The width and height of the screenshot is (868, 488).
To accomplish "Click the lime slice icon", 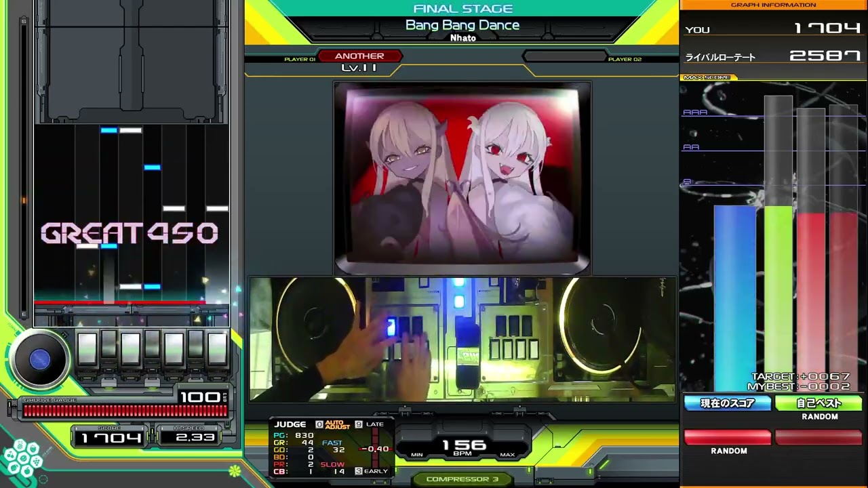I will tap(235, 470).
